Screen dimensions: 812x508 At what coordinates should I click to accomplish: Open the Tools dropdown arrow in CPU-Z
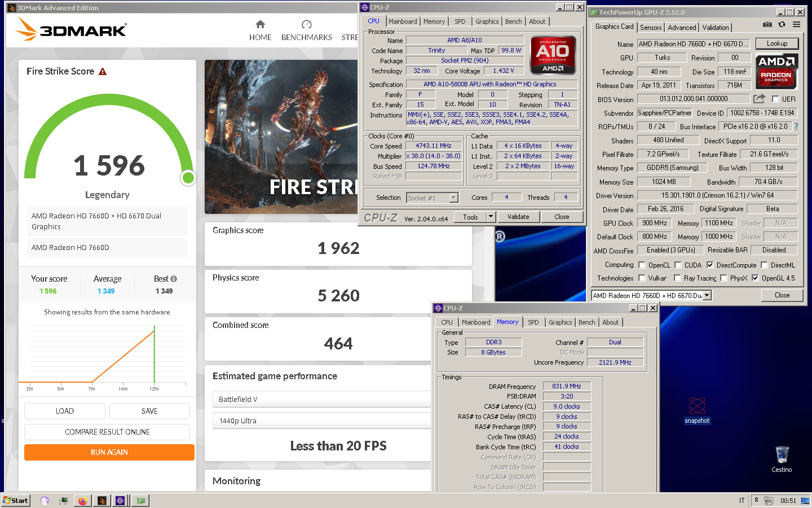(x=491, y=217)
